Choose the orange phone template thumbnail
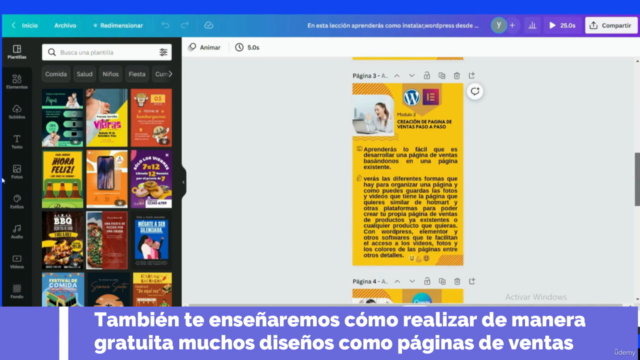640x360 pixels. point(107,179)
